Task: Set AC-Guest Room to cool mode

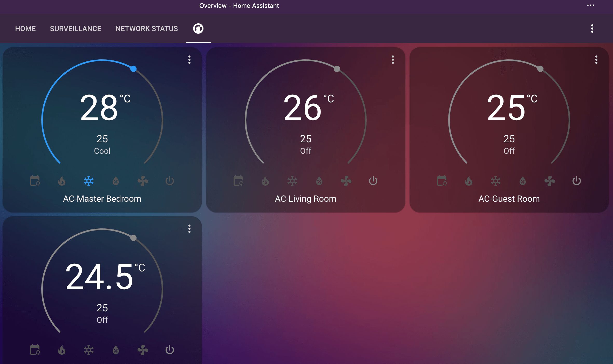Action: point(496,181)
